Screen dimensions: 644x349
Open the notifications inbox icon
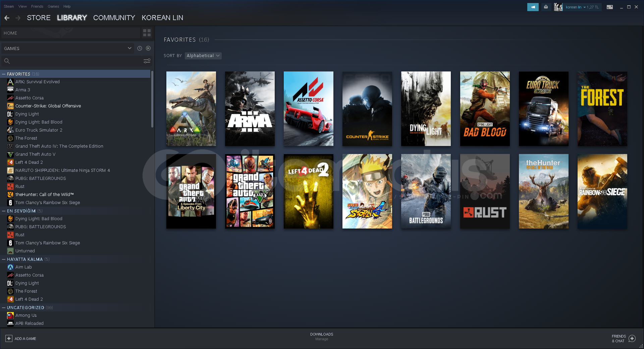click(546, 7)
